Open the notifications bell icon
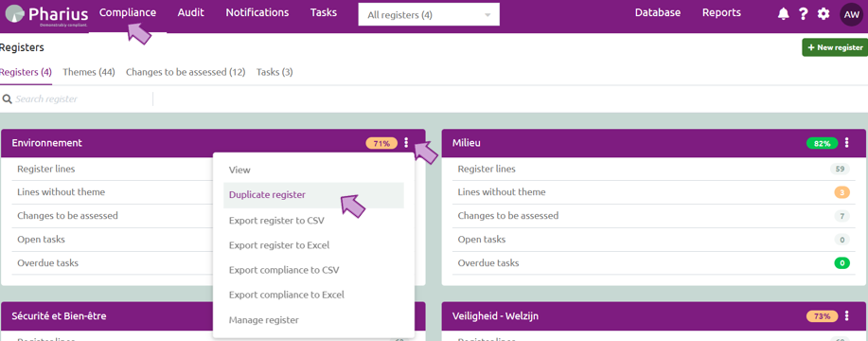The width and height of the screenshot is (868, 341). 783,14
